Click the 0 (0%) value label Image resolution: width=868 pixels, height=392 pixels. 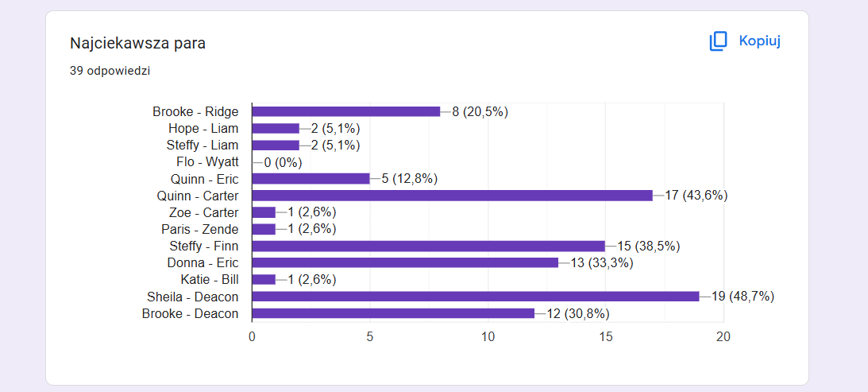[x=283, y=162]
